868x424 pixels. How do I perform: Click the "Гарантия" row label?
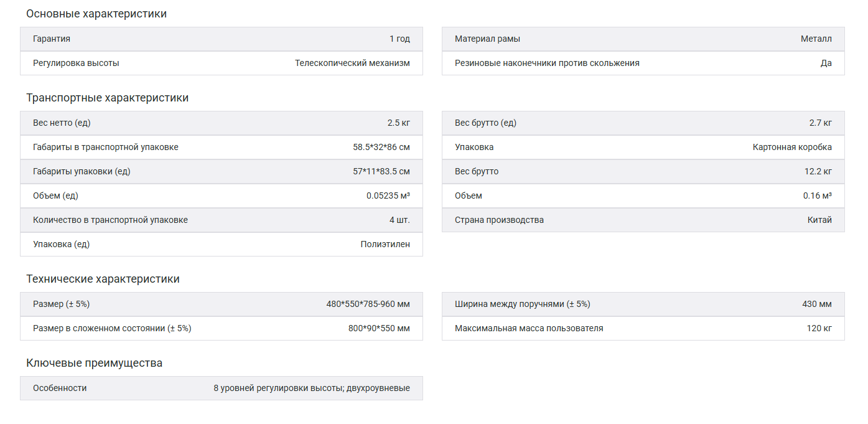(52, 39)
